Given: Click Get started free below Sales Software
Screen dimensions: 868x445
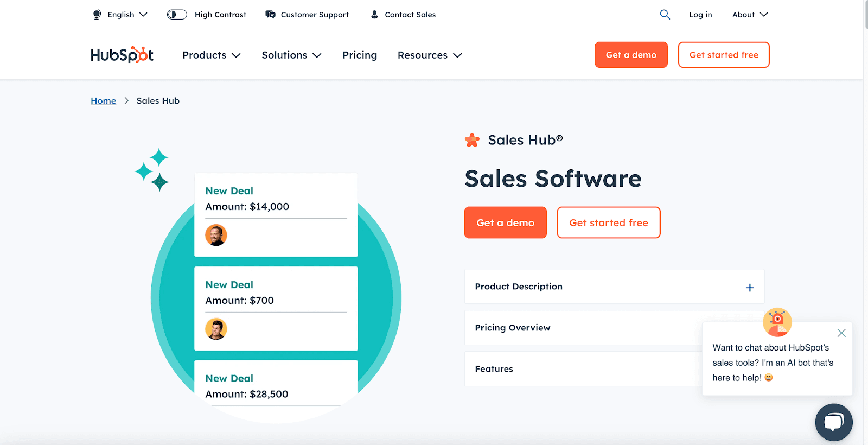Looking at the screenshot, I should (609, 223).
